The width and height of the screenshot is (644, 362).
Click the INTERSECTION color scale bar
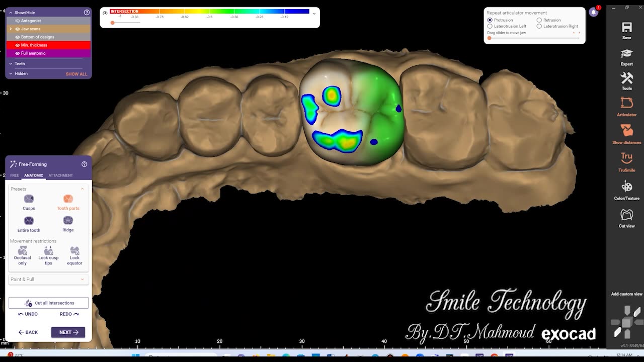(x=209, y=11)
